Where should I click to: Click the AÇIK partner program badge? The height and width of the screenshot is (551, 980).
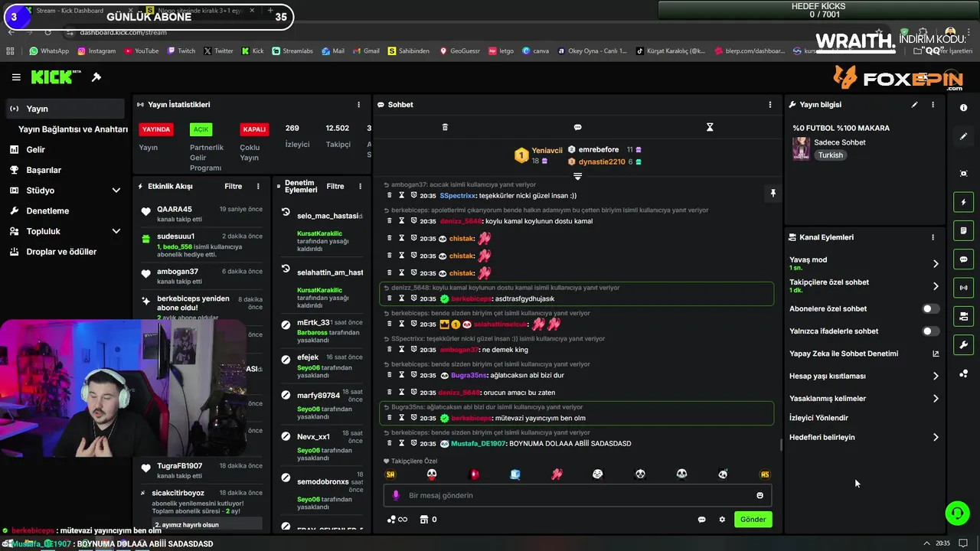(201, 129)
